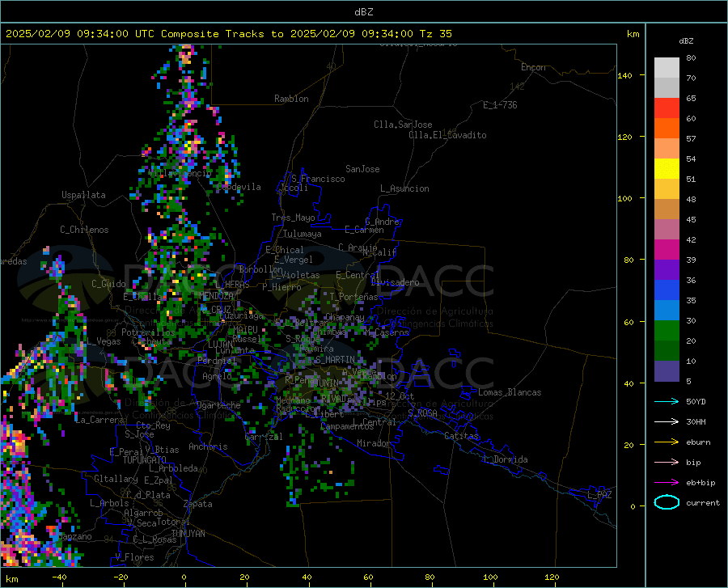
Task: Click the 'Potrerillos' map label
Action: pos(148,332)
